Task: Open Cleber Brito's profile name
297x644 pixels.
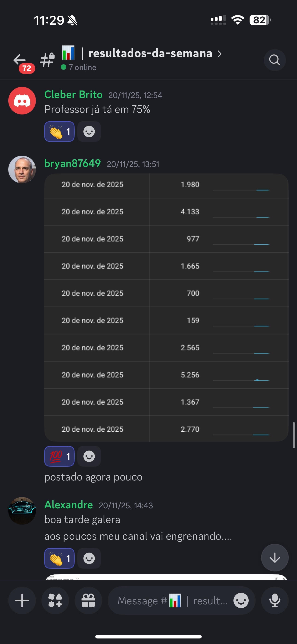Action: click(x=73, y=95)
